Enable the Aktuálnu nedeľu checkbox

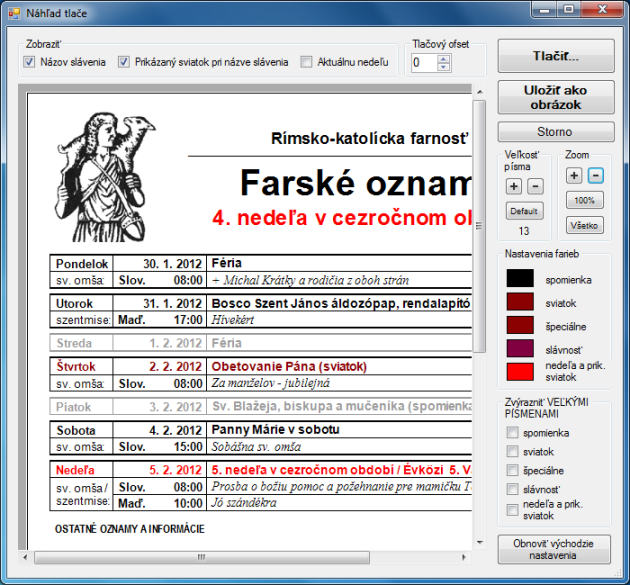307,62
